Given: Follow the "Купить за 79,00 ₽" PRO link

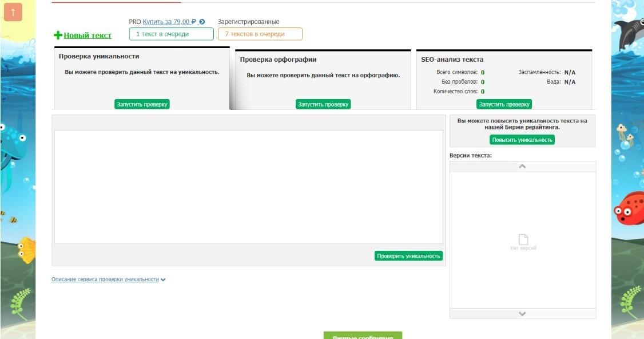Looking at the screenshot, I should click(x=169, y=22).
